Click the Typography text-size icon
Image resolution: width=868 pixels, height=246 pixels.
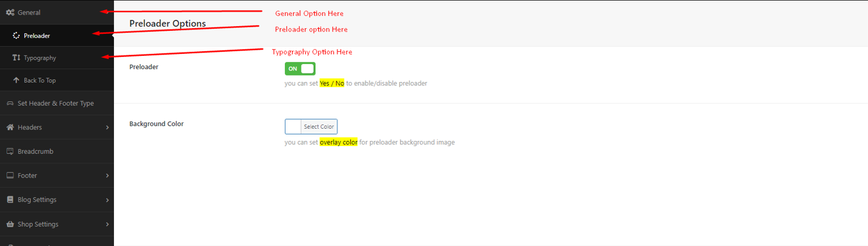click(x=17, y=58)
